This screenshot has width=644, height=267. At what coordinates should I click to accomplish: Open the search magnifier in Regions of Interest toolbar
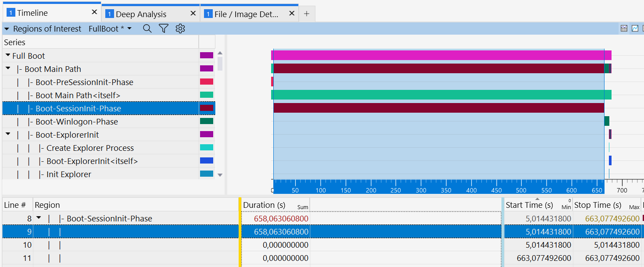[x=147, y=28]
